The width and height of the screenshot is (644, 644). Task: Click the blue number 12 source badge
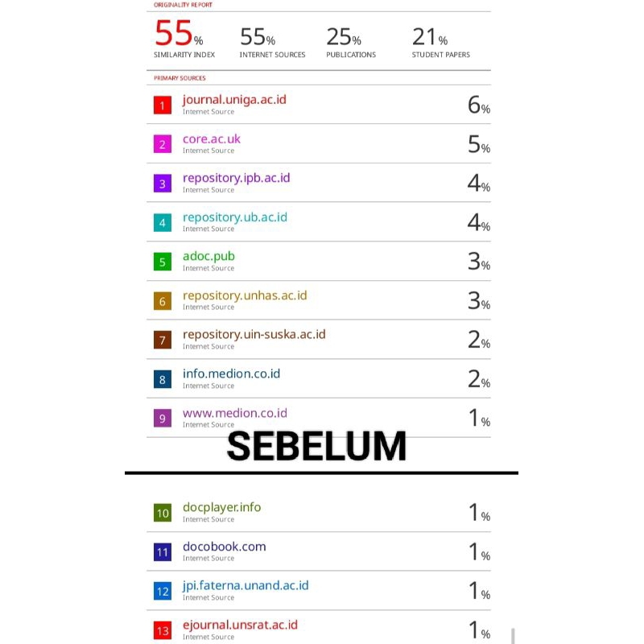tap(163, 592)
